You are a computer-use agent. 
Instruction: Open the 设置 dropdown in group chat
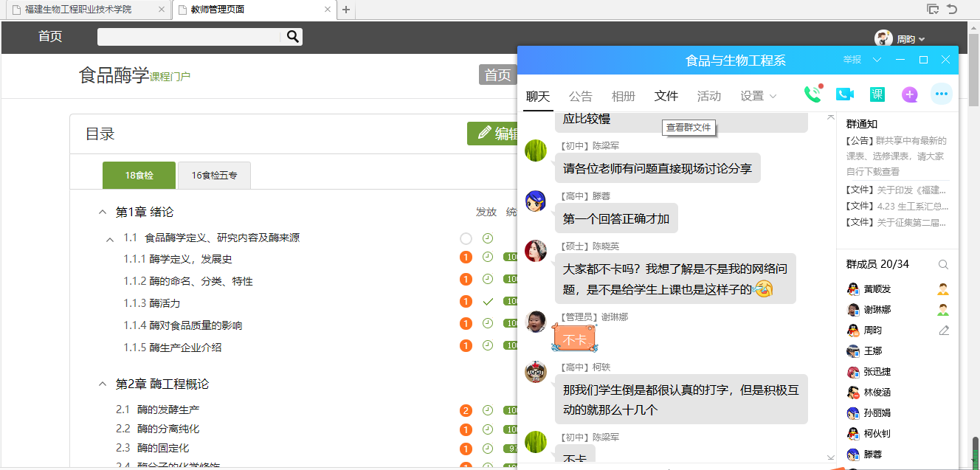[x=758, y=96]
